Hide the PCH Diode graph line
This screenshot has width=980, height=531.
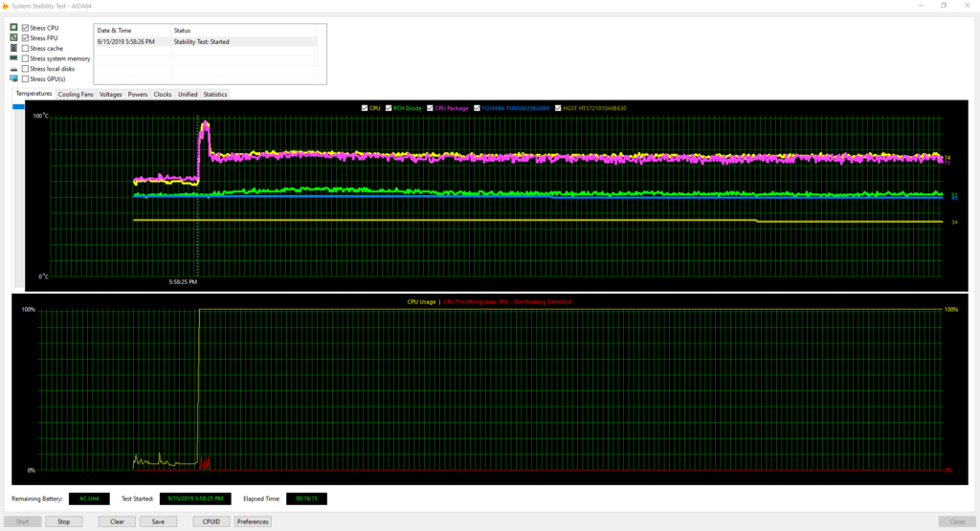point(389,108)
